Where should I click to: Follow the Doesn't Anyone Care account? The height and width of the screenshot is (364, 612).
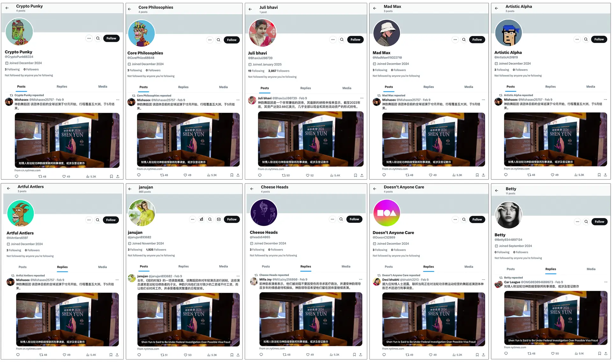477,219
